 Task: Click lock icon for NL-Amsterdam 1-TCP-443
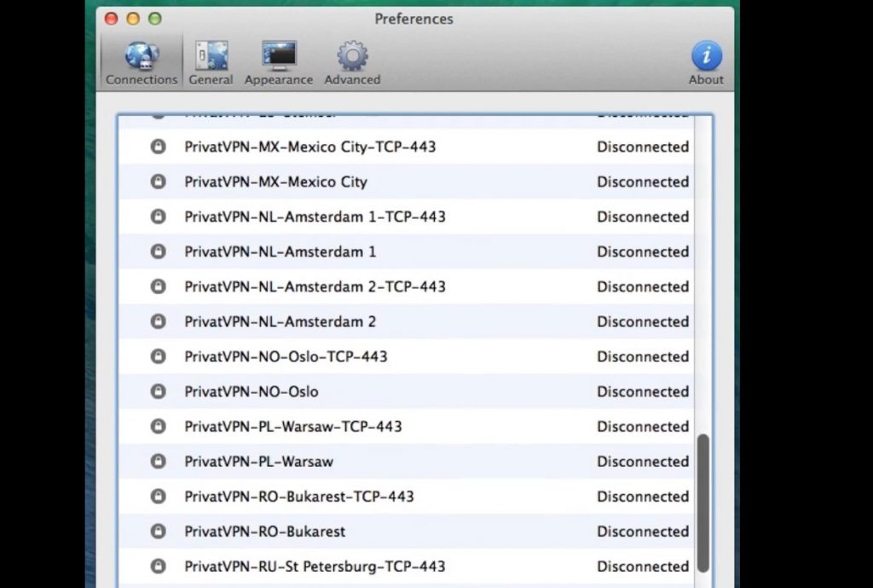[x=158, y=216]
